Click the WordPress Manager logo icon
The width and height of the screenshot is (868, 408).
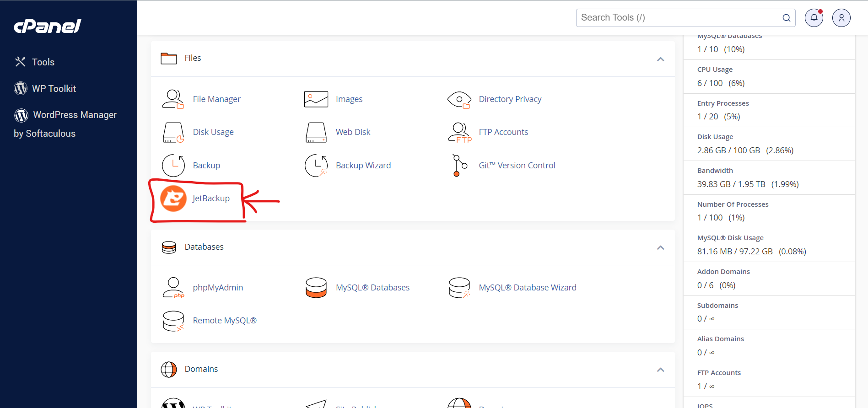click(21, 115)
